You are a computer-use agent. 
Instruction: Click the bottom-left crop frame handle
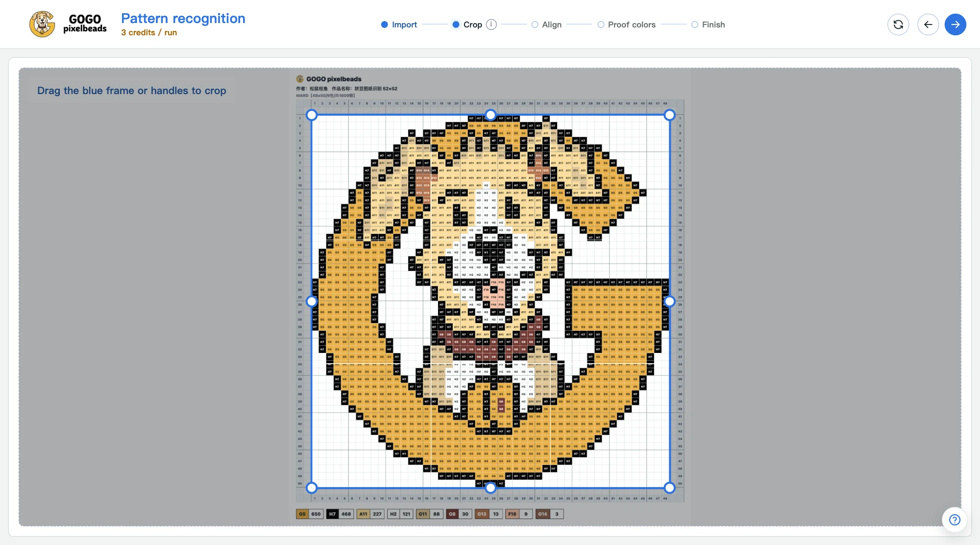click(x=312, y=488)
